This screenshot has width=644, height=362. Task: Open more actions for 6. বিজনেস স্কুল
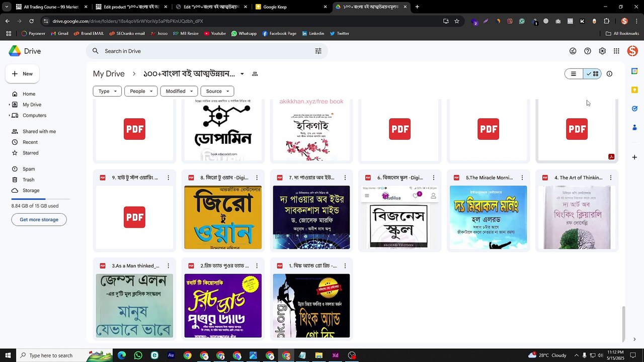pos(434,177)
